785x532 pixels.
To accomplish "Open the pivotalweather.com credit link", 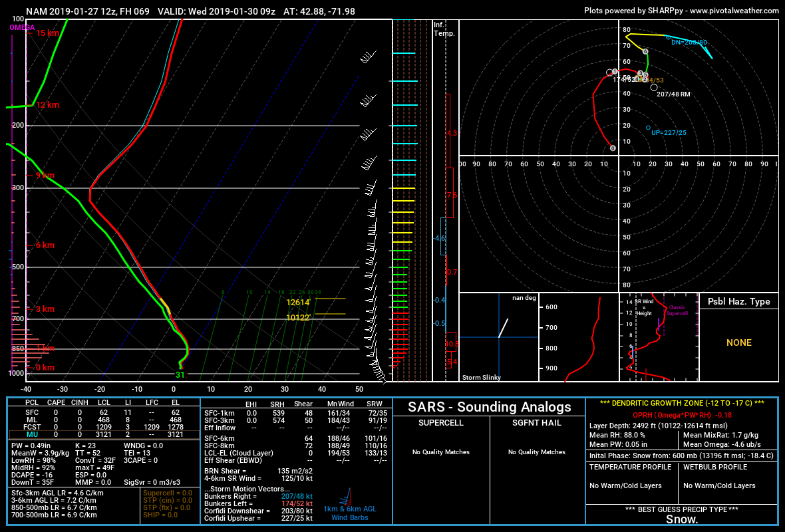I will click(734, 11).
